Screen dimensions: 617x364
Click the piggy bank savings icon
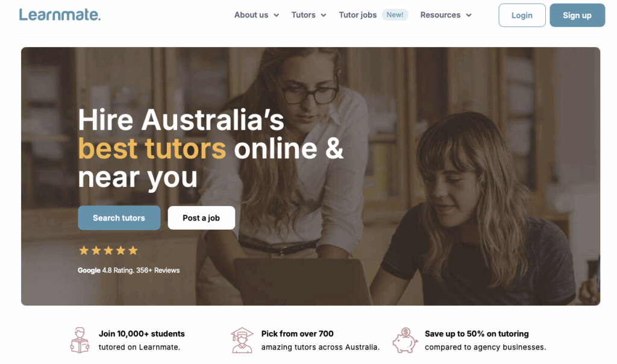[405, 340]
